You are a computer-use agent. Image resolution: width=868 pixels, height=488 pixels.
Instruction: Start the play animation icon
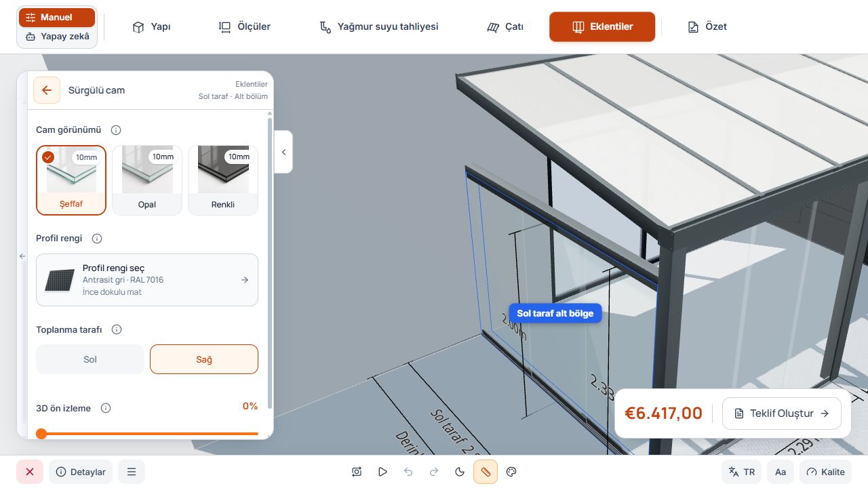[x=382, y=472]
